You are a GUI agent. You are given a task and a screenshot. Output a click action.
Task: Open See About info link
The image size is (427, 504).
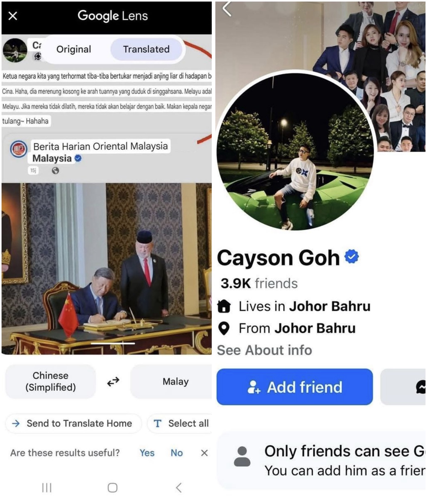264,350
